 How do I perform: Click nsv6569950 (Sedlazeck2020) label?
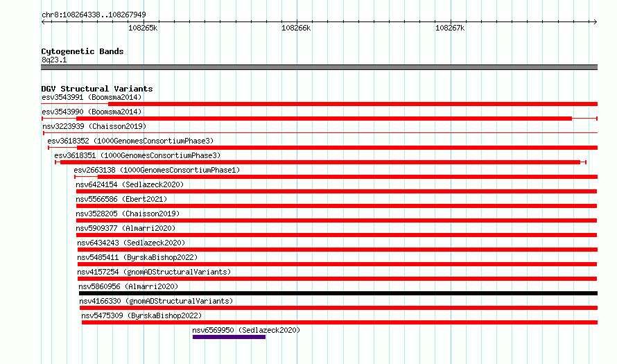pyautogui.click(x=246, y=330)
